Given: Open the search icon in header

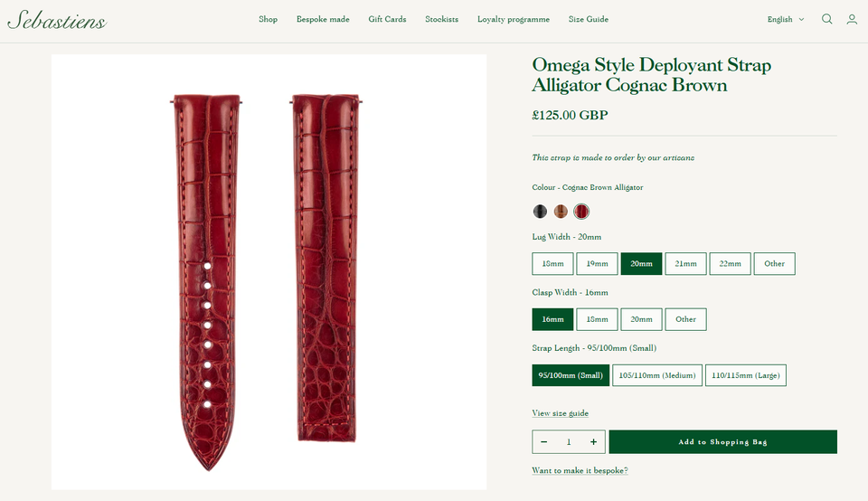Looking at the screenshot, I should tap(826, 19).
